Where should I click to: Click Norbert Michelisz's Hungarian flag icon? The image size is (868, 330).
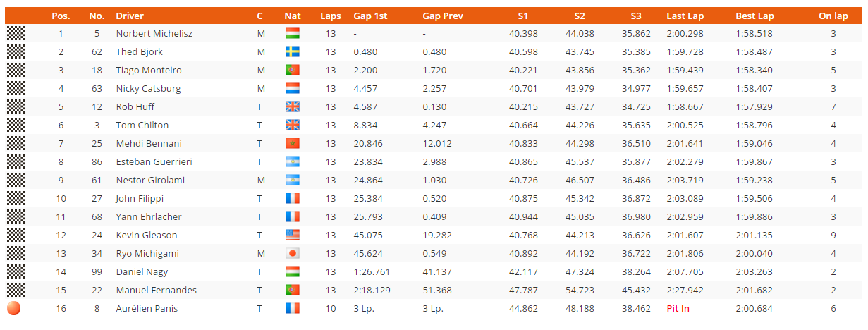(293, 33)
